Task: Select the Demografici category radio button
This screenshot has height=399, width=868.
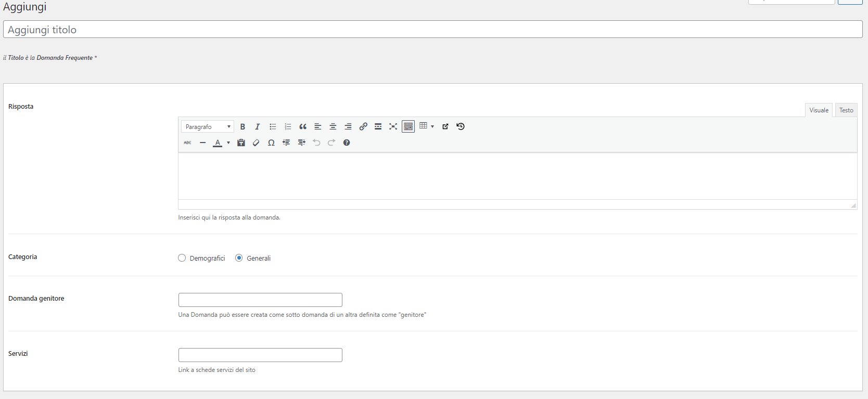Action: (182, 258)
